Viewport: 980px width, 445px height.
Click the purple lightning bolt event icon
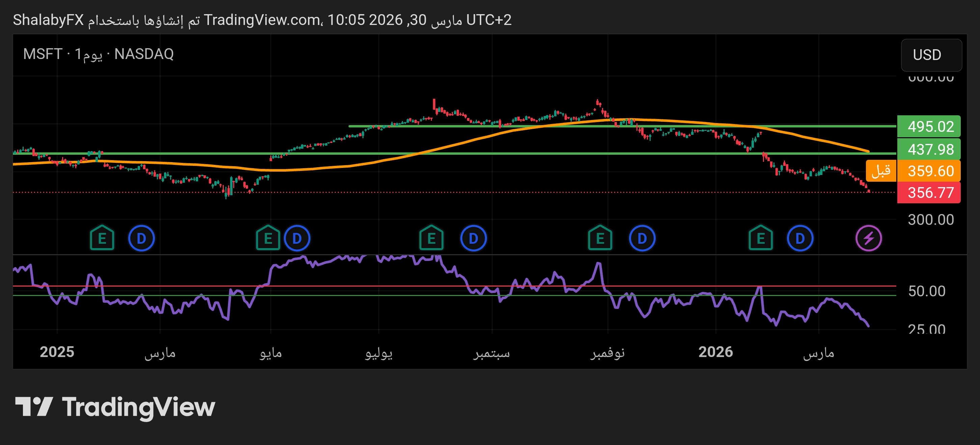pos(869,239)
